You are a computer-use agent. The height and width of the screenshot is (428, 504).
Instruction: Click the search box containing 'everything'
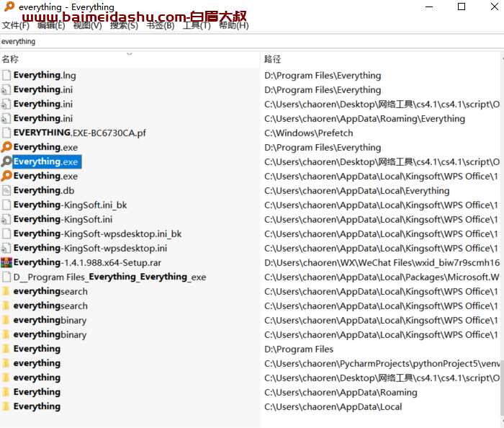(252, 42)
